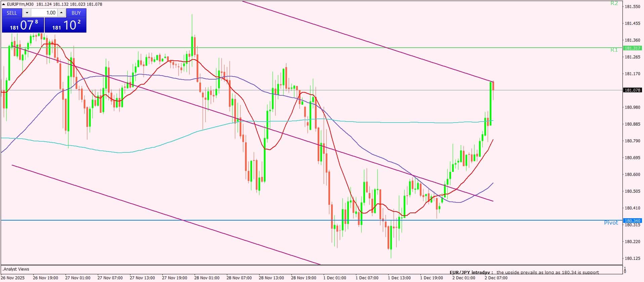Click the 1 Dec 01:00 time label
Viewport: 644px width, 282px height.
(334, 278)
